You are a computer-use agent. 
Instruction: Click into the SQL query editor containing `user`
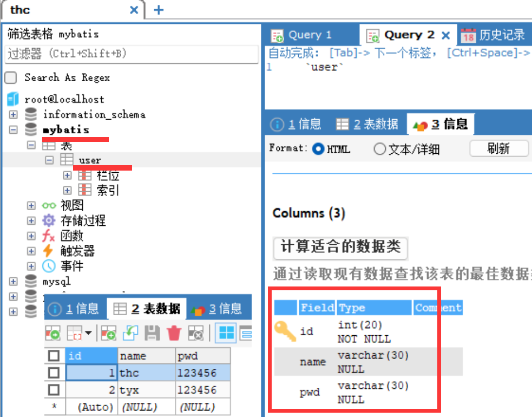coord(398,85)
